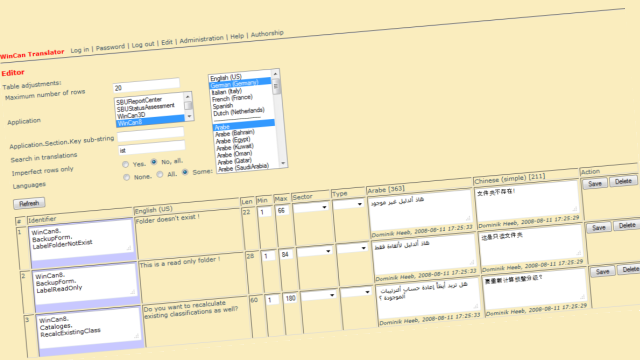Select All for Languages
The height and width of the screenshot is (360, 640).
160,175
